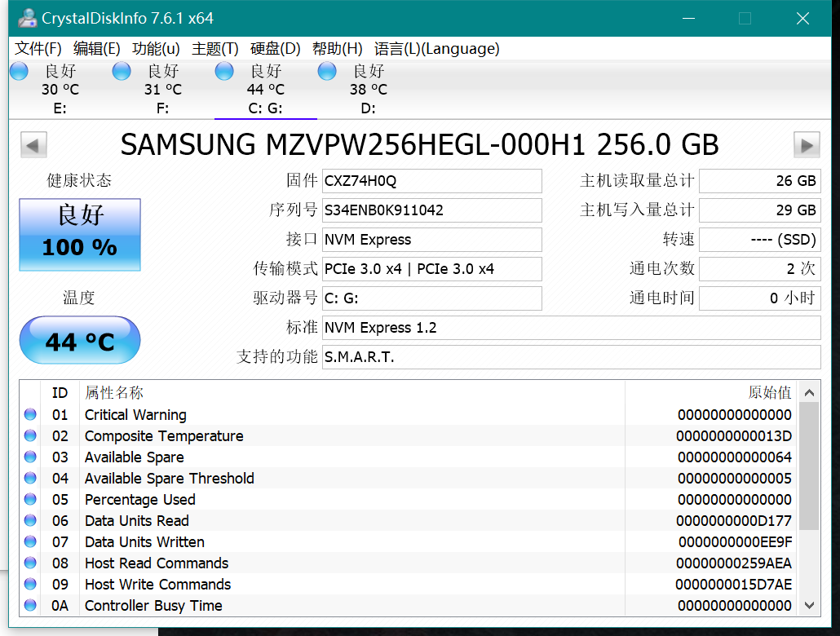The image size is (840, 636).
Task: Select the Data Units Read attribute name
Action: 137,521
